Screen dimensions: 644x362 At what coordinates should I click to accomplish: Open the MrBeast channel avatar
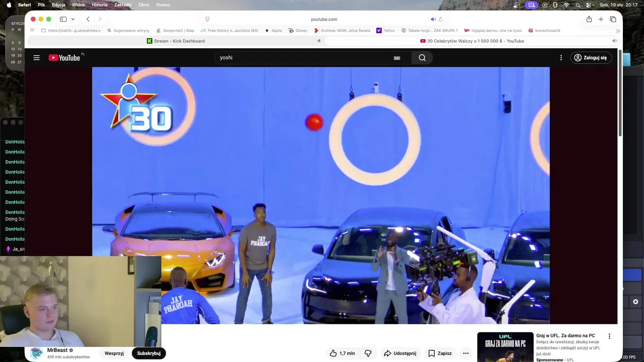pos(36,353)
